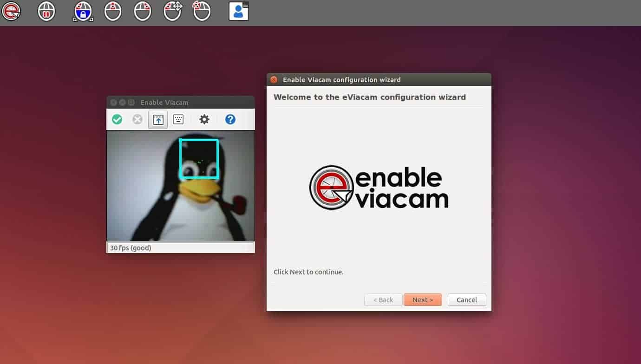641x364 pixels.
Task: Enable tracking with the green checkmark icon
Action: [117, 119]
